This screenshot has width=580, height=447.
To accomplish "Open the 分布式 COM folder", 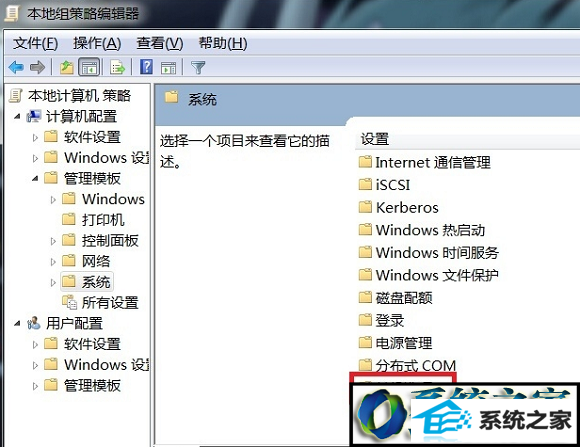I will click(x=408, y=365).
